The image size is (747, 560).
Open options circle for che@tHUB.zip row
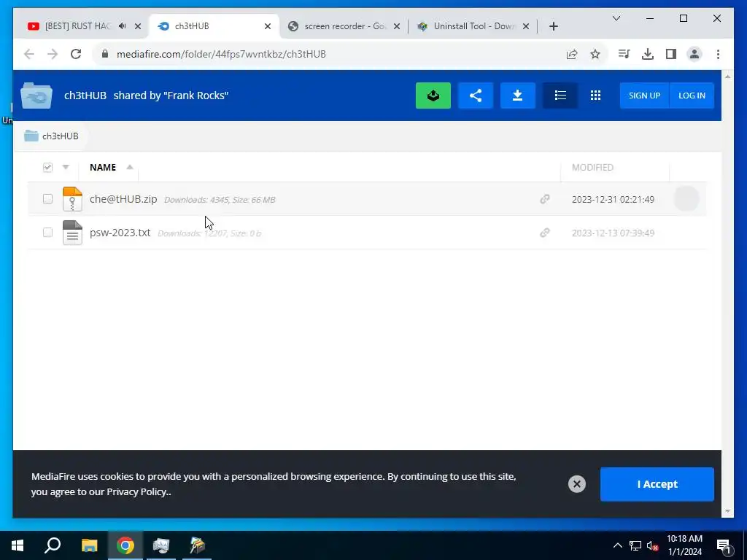686,199
